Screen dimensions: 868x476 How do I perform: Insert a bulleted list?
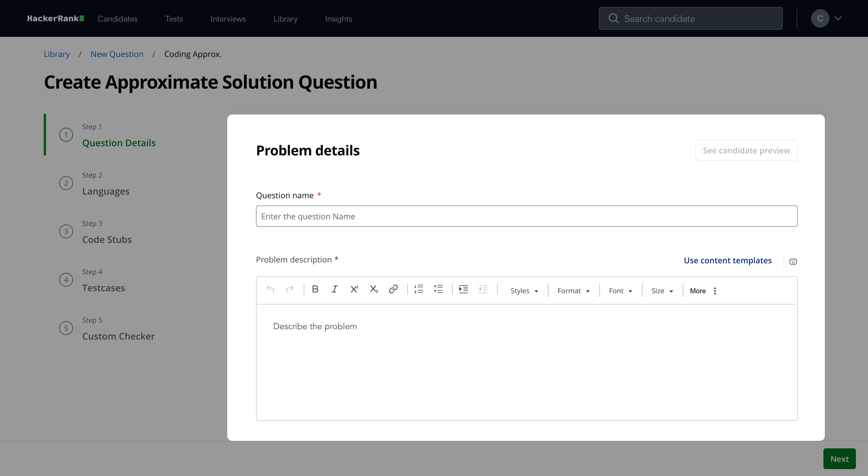pos(438,289)
